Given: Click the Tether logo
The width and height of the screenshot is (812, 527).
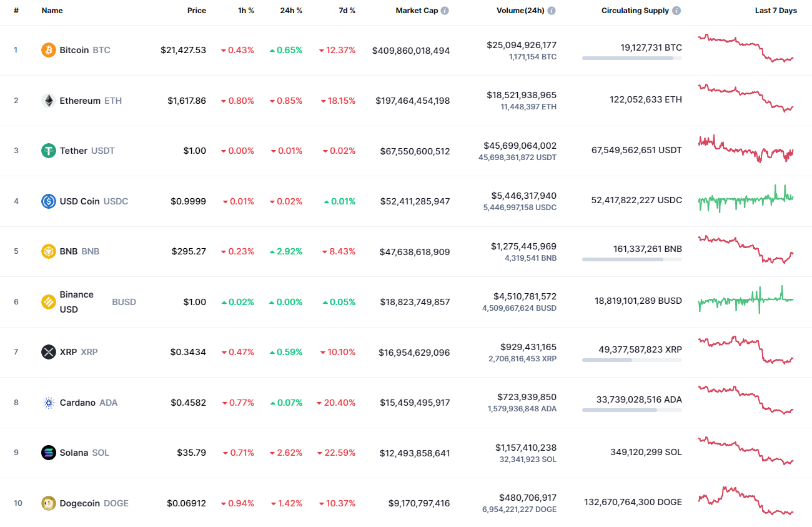Looking at the screenshot, I should (48, 151).
